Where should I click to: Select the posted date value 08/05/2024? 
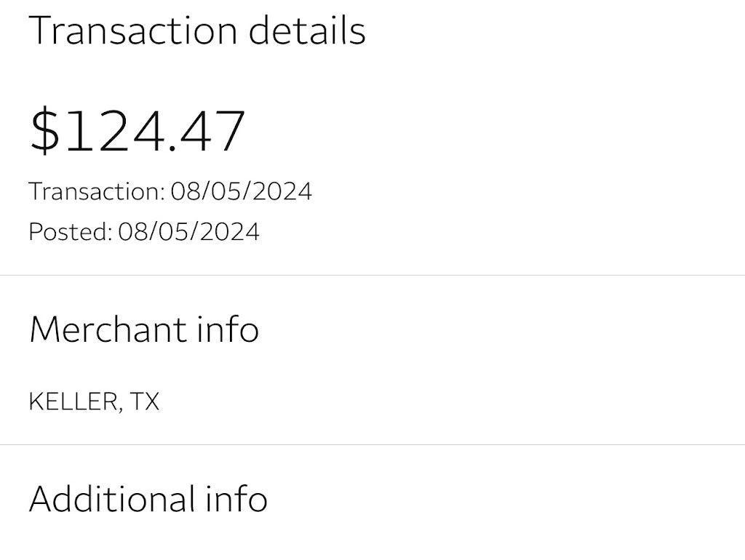tap(188, 232)
